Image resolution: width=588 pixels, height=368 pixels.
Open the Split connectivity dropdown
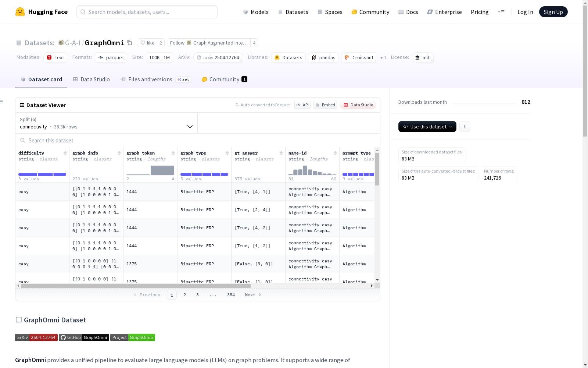pyautogui.click(x=106, y=123)
